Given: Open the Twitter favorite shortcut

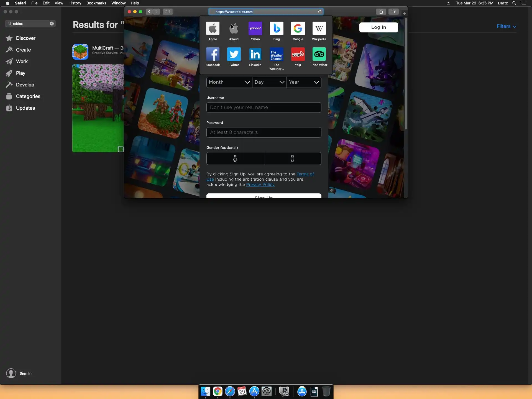Looking at the screenshot, I should click(x=234, y=54).
